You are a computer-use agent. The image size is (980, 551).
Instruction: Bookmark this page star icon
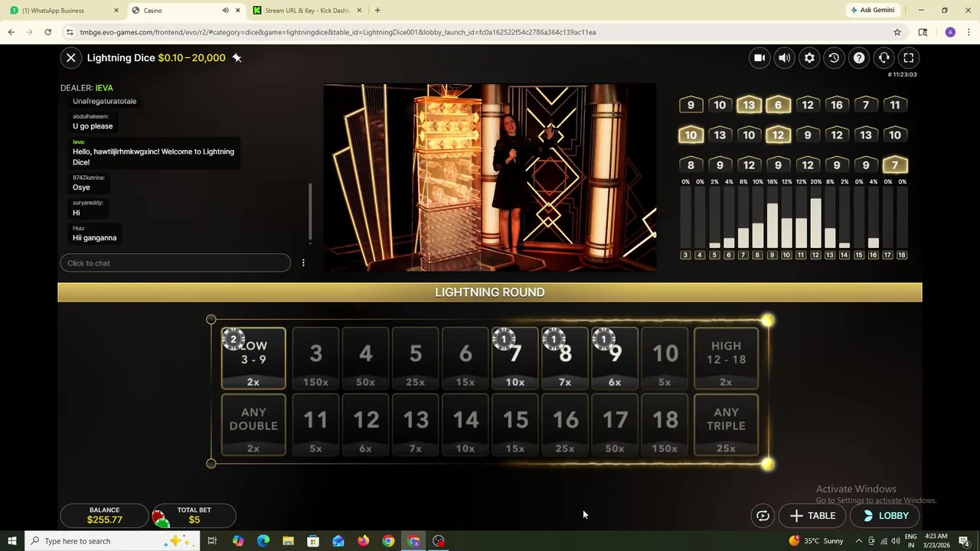[897, 32]
